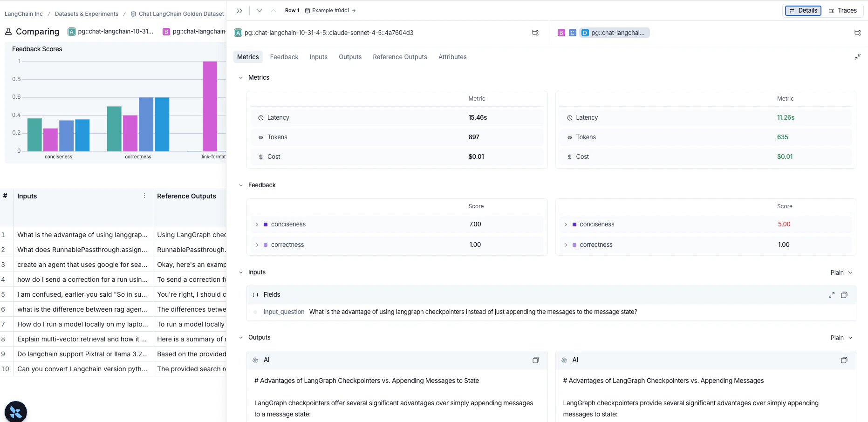Copy experiment A's AI output text

click(x=535, y=360)
